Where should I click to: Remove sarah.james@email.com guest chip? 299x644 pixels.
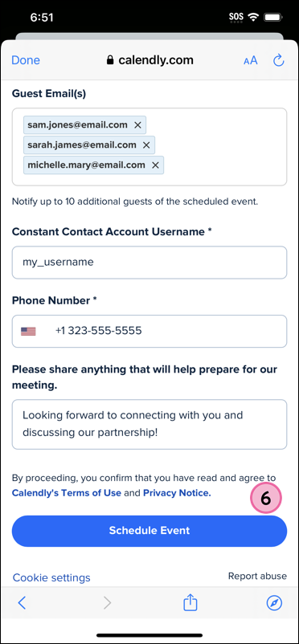point(146,145)
